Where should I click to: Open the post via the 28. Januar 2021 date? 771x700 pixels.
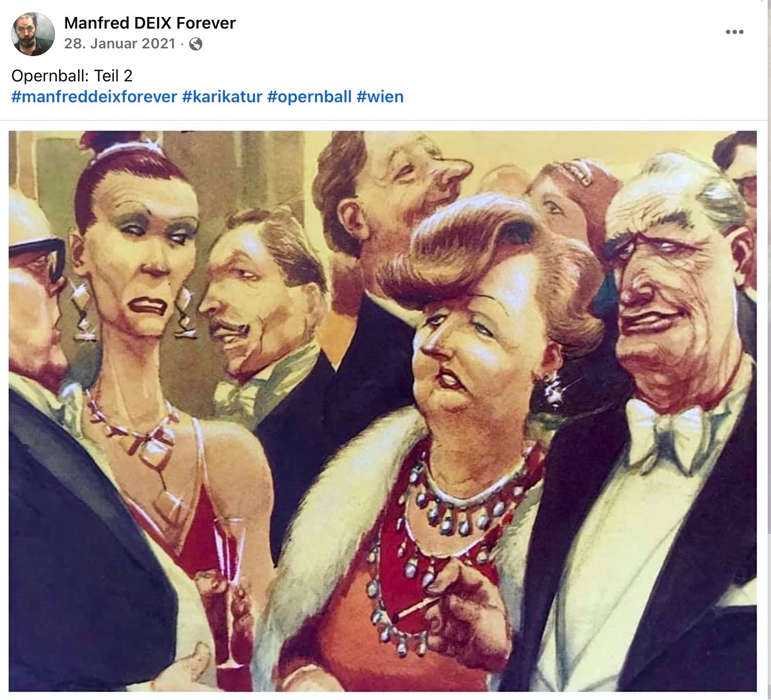[x=119, y=43]
